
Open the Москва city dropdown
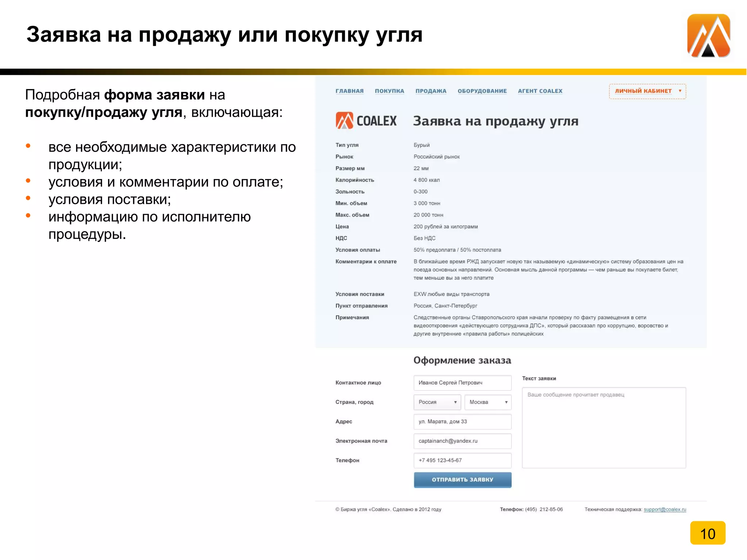pos(488,402)
